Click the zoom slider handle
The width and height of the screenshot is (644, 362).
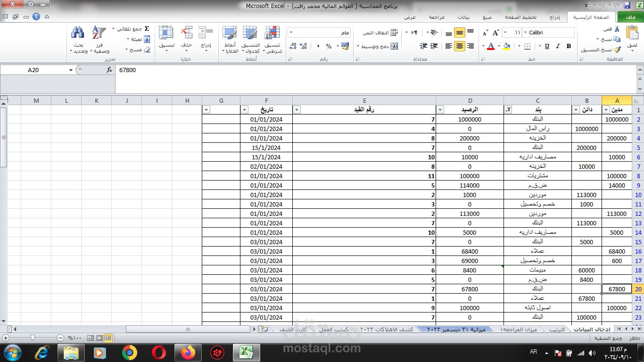point(33,338)
